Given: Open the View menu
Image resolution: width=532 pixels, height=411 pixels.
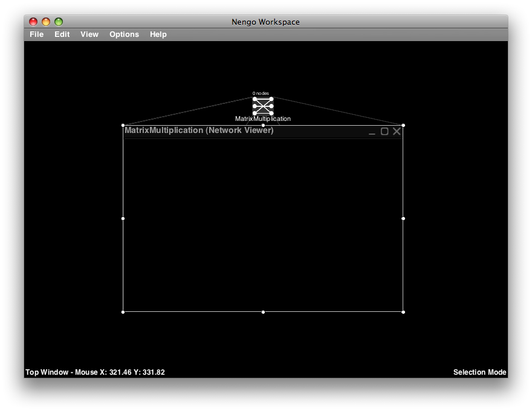Looking at the screenshot, I should tap(89, 34).
